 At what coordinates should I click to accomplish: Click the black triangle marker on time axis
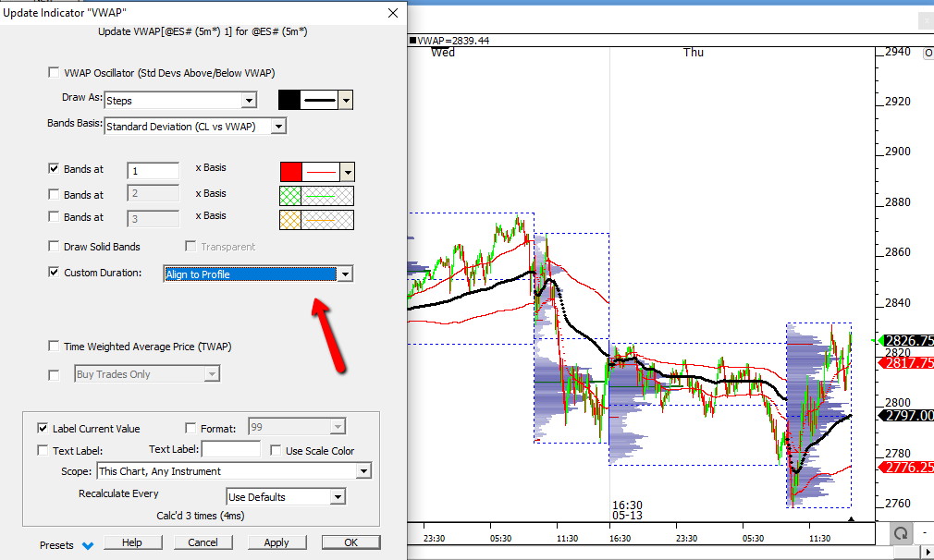click(x=852, y=521)
